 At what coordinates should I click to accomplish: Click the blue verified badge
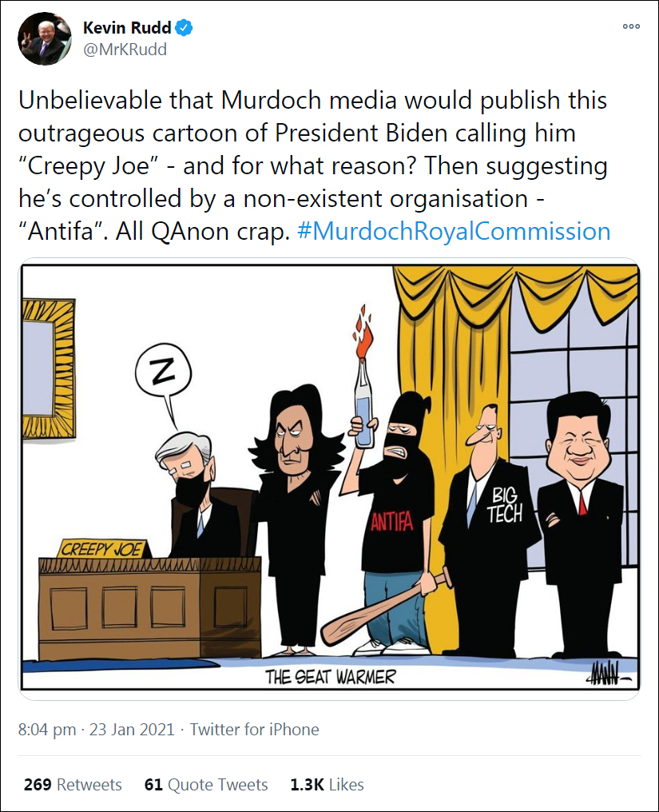pyautogui.click(x=184, y=27)
